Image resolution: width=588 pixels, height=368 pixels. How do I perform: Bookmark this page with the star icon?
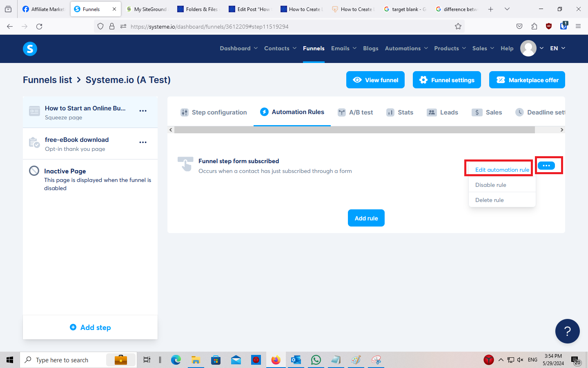[x=458, y=27]
